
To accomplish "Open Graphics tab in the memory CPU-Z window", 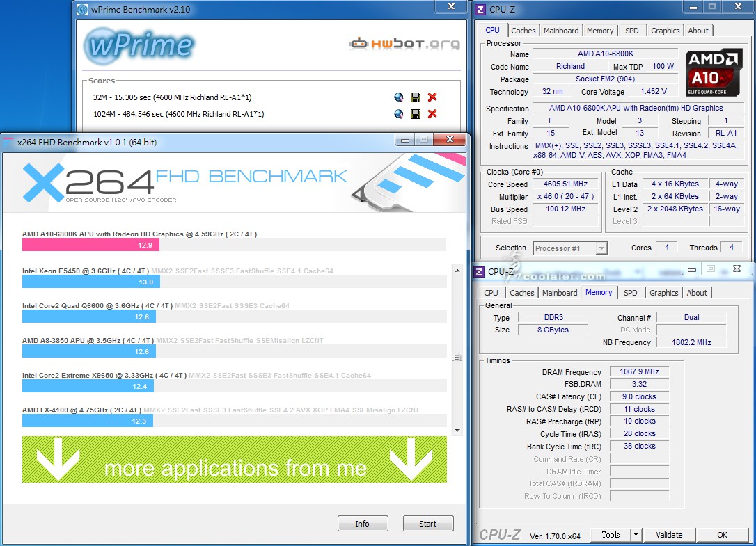I will pos(663,293).
